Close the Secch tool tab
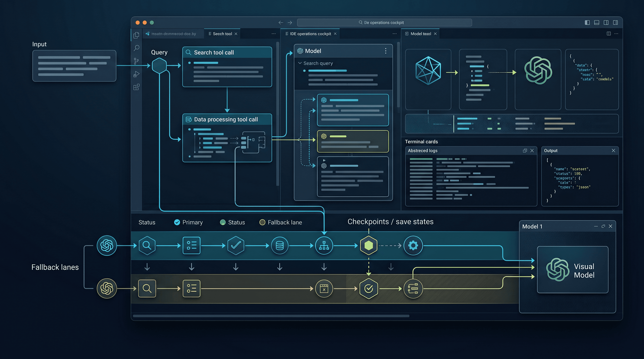 [x=236, y=34]
